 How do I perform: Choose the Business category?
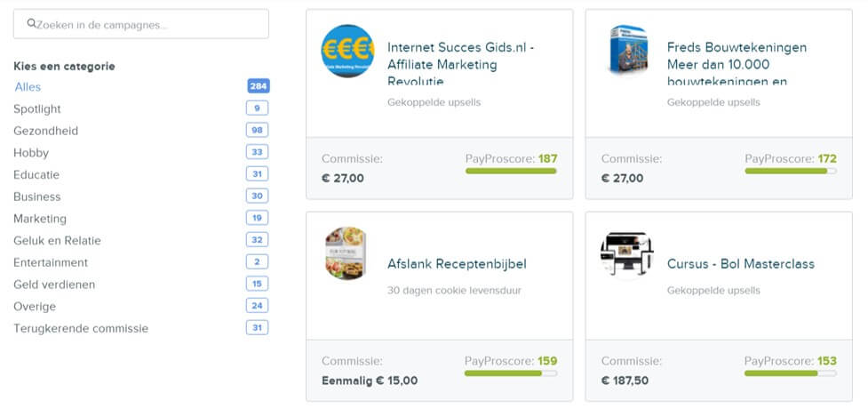tap(37, 196)
